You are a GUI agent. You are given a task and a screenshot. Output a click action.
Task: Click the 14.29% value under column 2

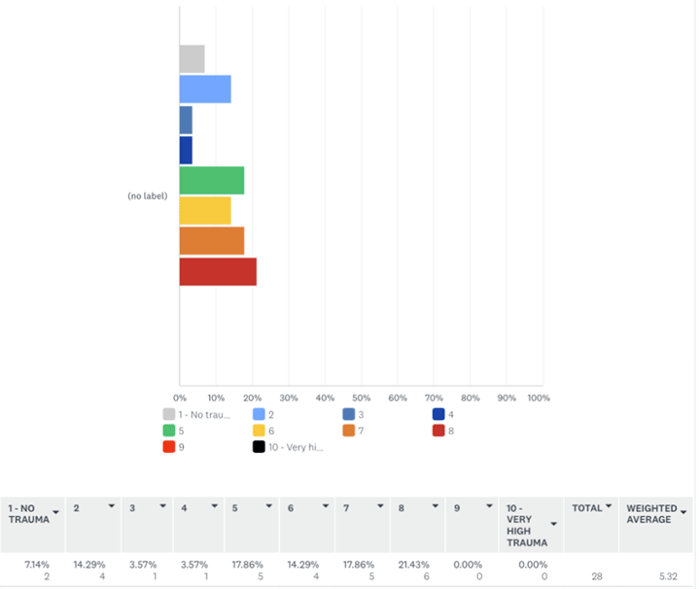[89, 565]
